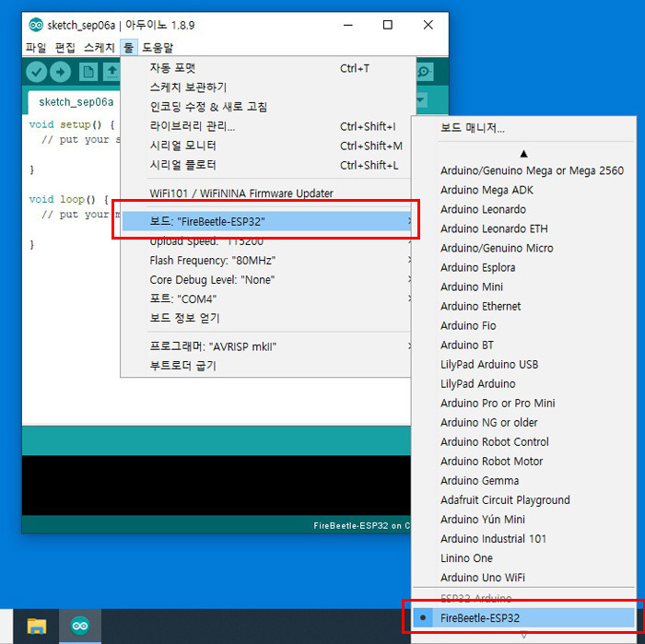Screen dimensions: 645x644
Task: Click the Arduino logo in title bar
Action: pyautogui.click(x=36, y=25)
